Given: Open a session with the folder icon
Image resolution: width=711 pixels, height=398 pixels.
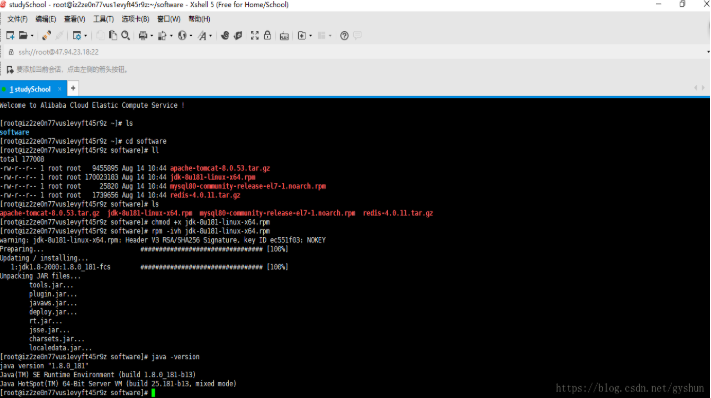Looking at the screenshot, I should click(23, 35).
